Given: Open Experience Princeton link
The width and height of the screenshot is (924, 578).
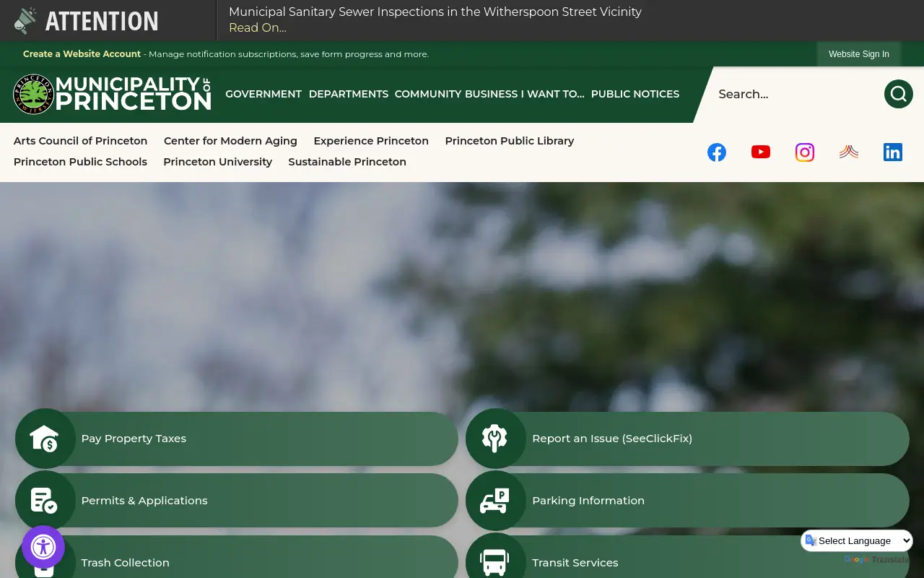Looking at the screenshot, I should (371, 141).
